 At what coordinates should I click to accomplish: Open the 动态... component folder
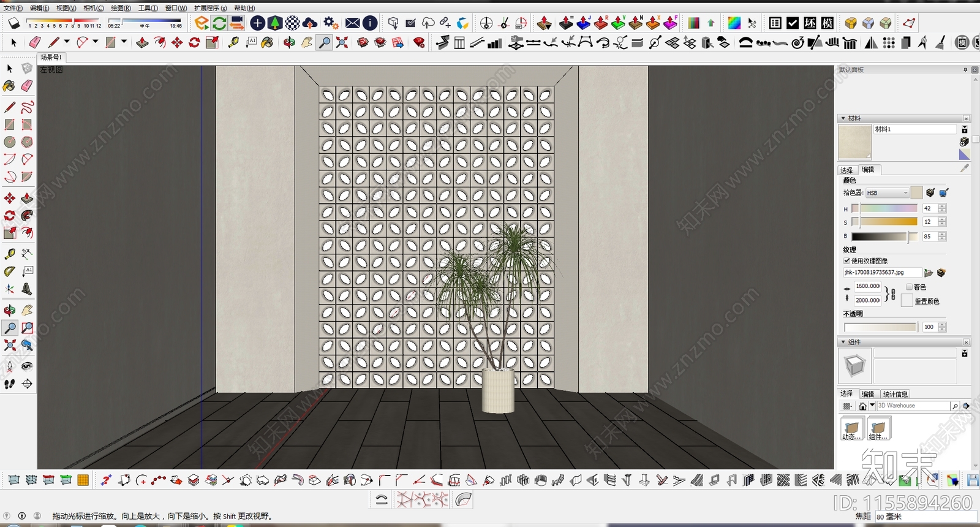(852, 428)
